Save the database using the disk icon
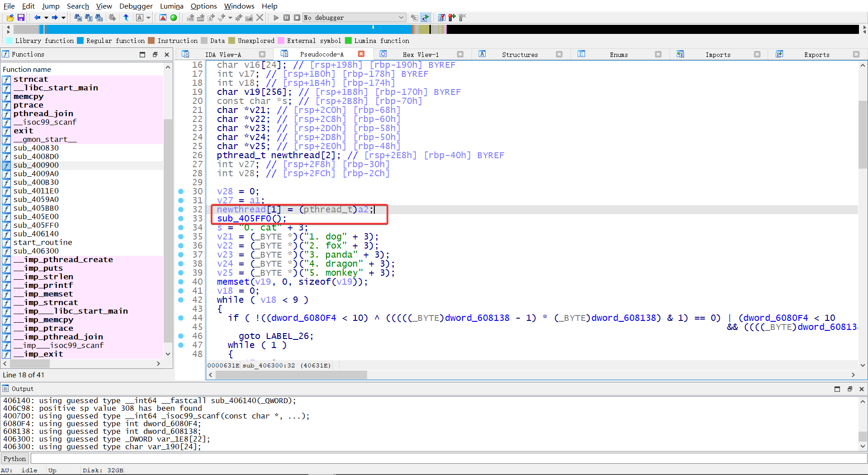This screenshot has width=868, height=475. (x=21, y=18)
